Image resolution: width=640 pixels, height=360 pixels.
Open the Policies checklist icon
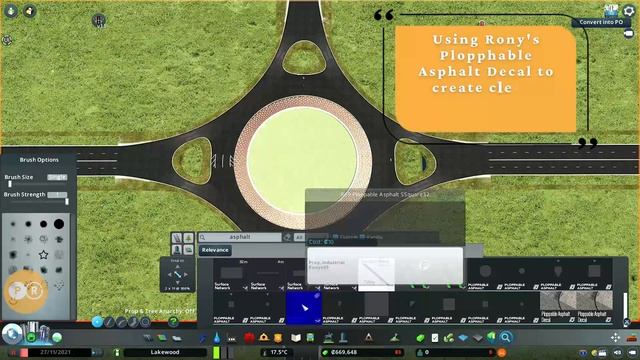pyautogui.click(x=435, y=338)
